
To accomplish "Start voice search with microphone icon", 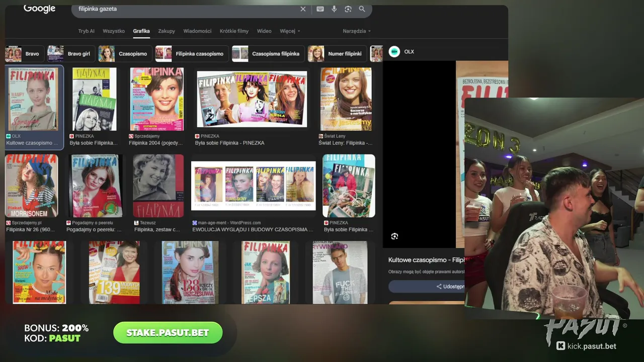I will [334, 9].
